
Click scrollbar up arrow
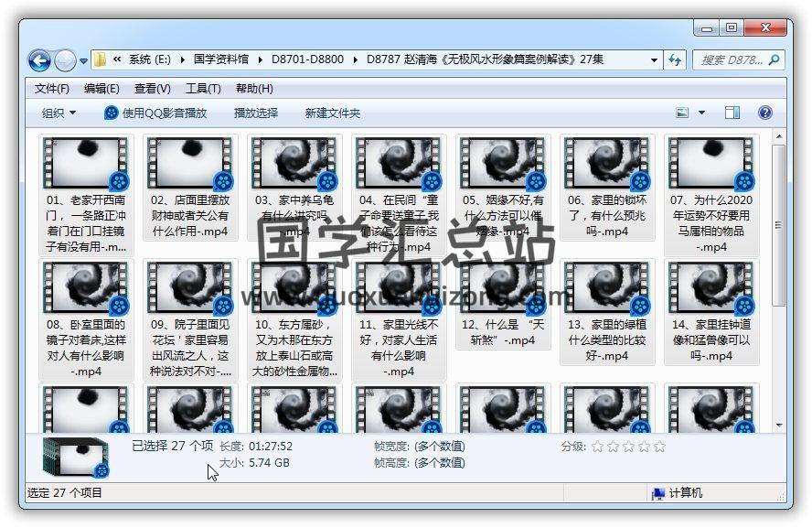778,136
